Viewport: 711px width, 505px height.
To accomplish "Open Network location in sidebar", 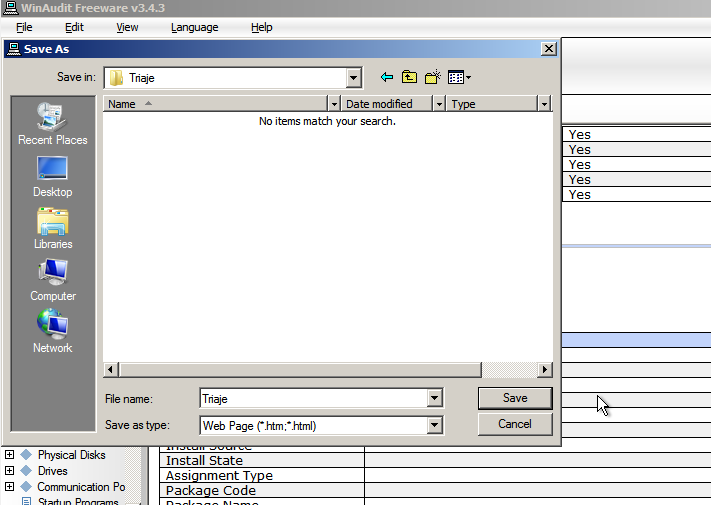I will point(53,332).
